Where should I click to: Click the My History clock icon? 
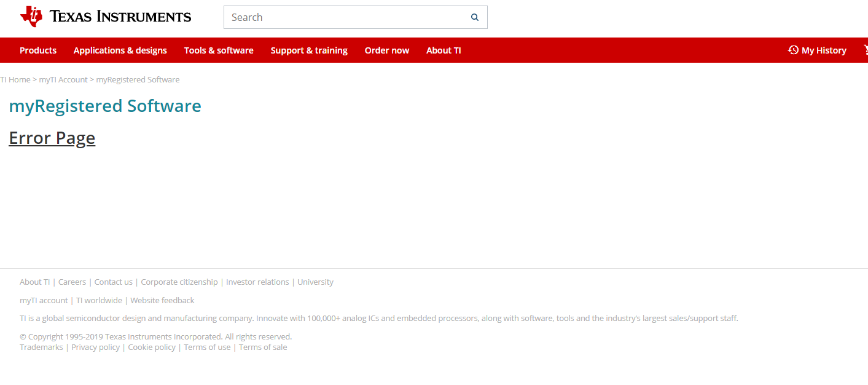(793, 50)
